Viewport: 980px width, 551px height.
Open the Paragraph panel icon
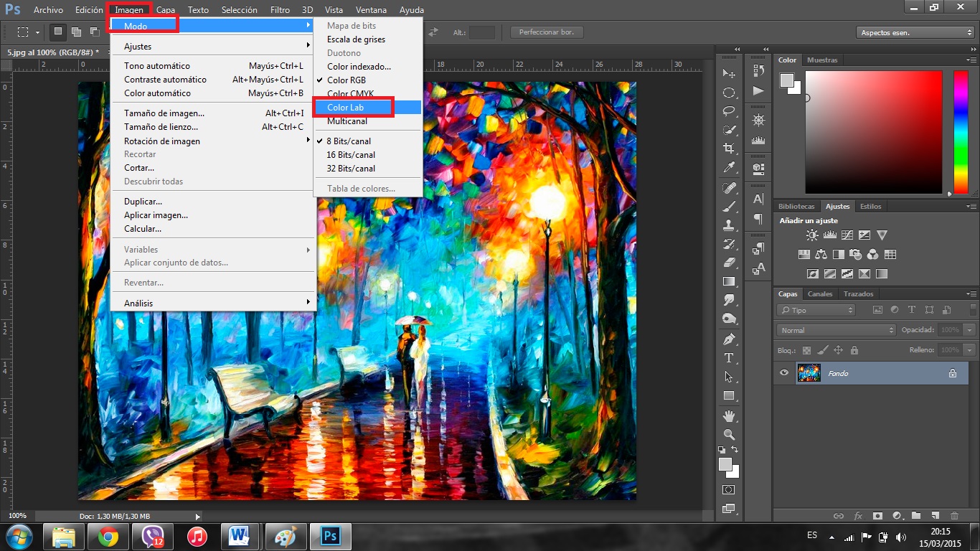[x=758, y=218]
